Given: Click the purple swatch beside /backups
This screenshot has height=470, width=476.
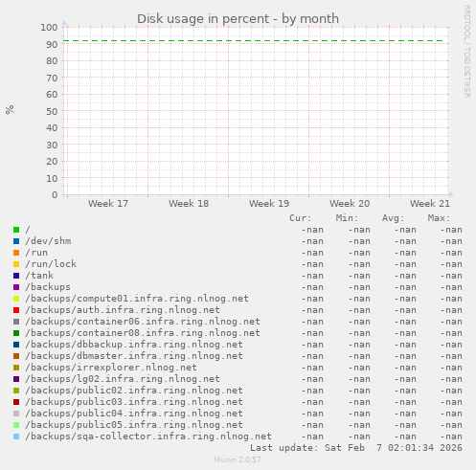Looking at the screenshot, I should (x=16, y=287).
